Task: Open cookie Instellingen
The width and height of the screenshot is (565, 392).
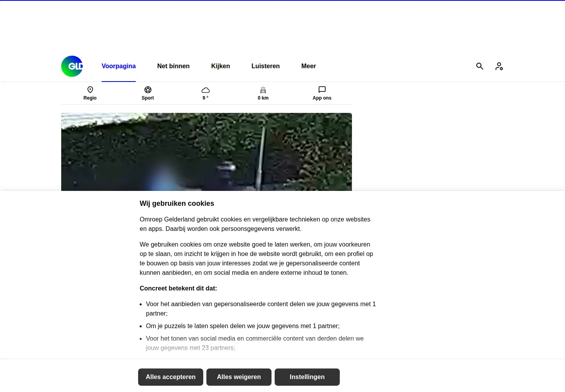Action: (x=307, y=377)
